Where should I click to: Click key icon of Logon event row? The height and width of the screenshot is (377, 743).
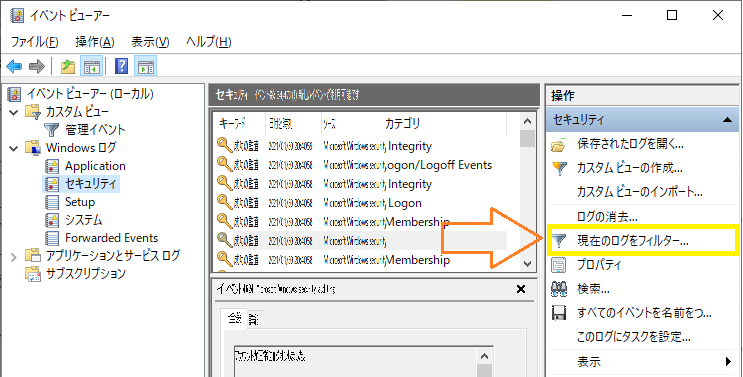coord(224,201)
